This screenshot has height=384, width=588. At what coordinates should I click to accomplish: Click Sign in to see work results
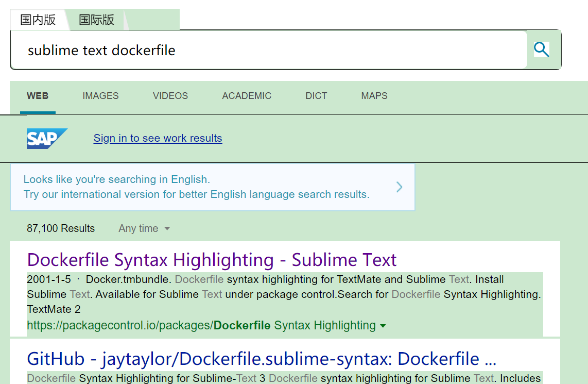pos(158,138)
